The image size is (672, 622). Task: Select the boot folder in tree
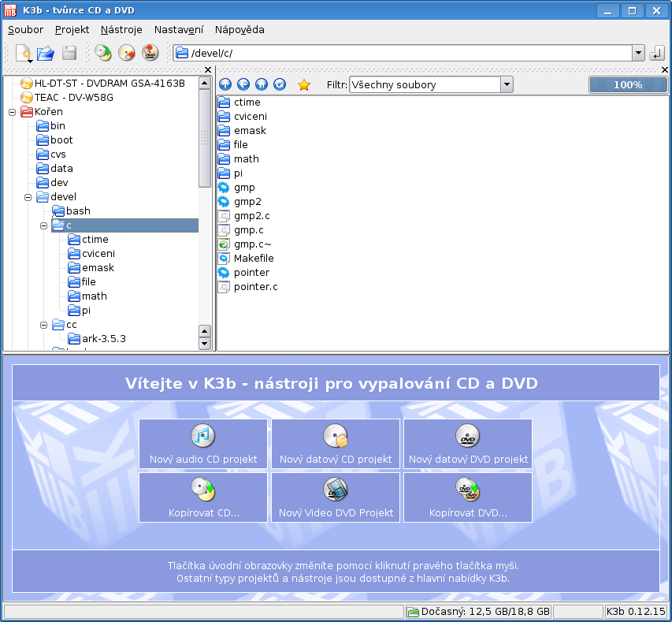(55, 140)
